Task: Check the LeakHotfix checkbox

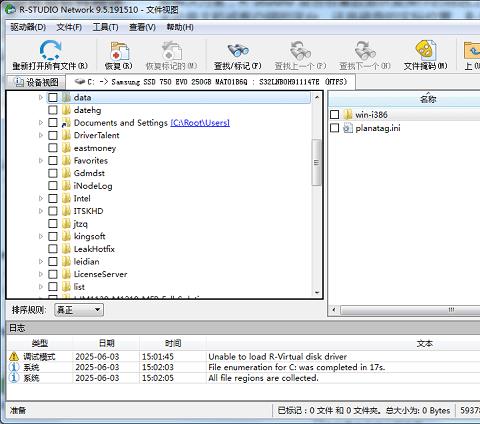Action: pos(53,249)
